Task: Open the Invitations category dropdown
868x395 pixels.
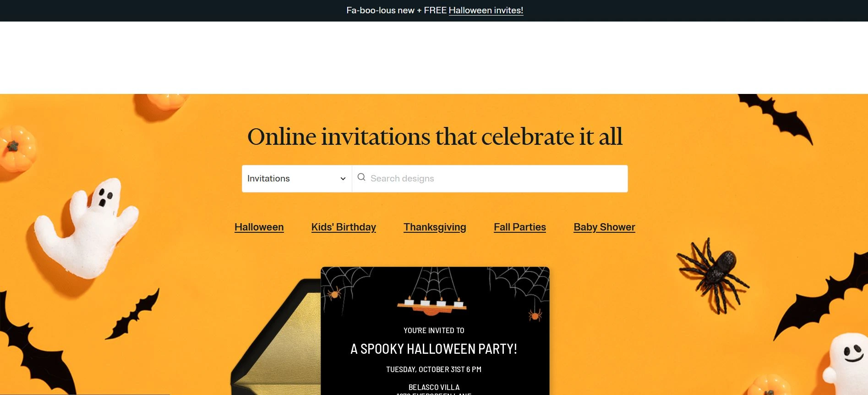Action: pyautogui.click(x=297, y=179)
